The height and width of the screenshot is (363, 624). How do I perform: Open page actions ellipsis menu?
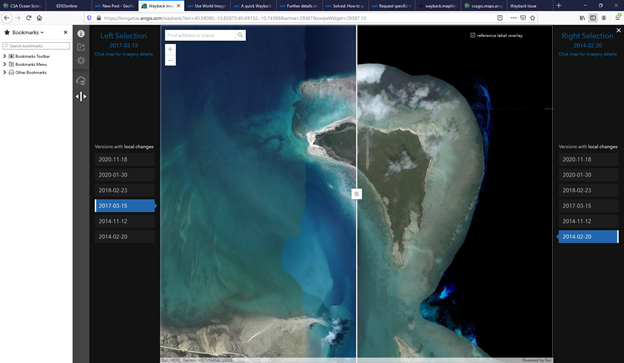coord(513,18)
